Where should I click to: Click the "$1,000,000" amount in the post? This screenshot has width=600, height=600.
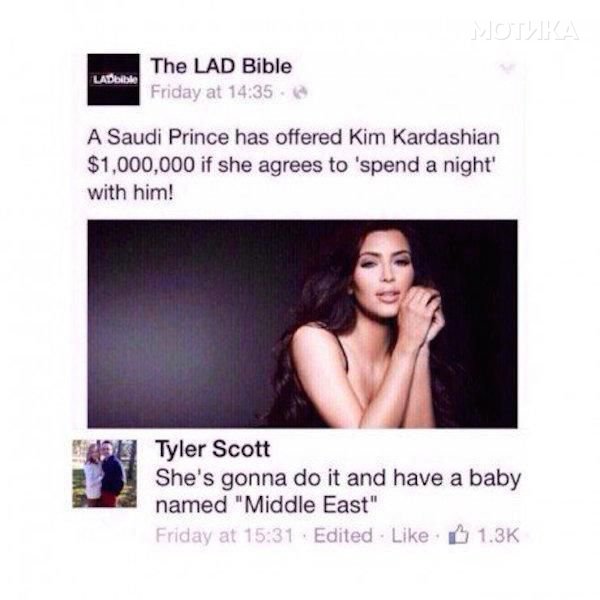[141, 165]
